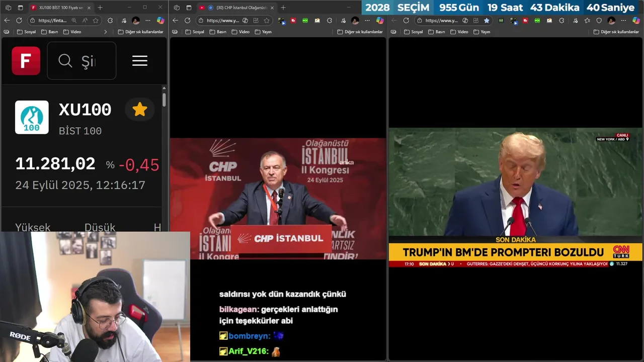
Task: Open Diğer sık kullanılanlar in CHP window
Action: click(360, 32)
